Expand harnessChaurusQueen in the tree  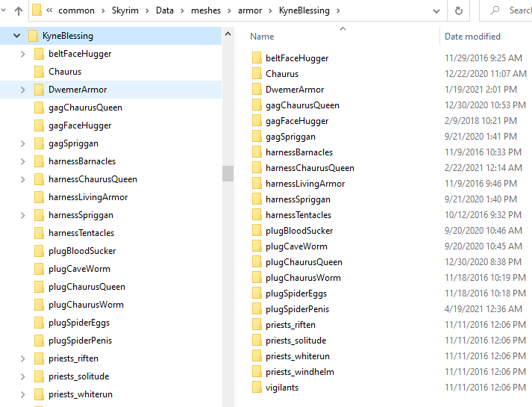(22, 179)
